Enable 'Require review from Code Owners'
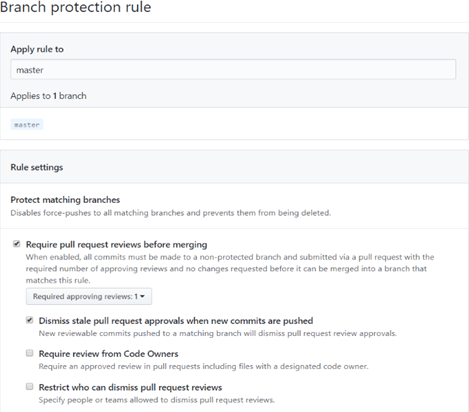The width and height of the screenshot is (469, 412). [x=30, y=353]
